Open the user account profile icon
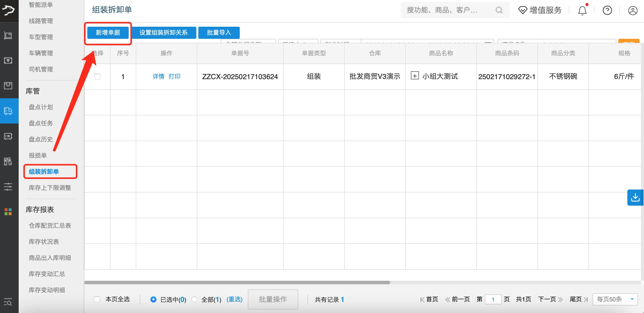This screenshot has height=313, width=644. [x=632, y=11]
